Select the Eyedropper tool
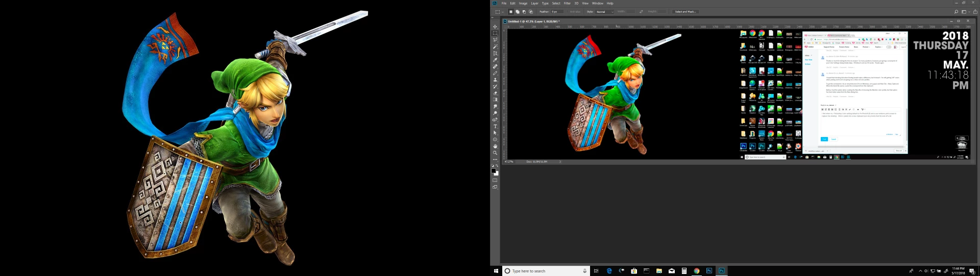Screen dimensions: 980x276 coord(495,60)
